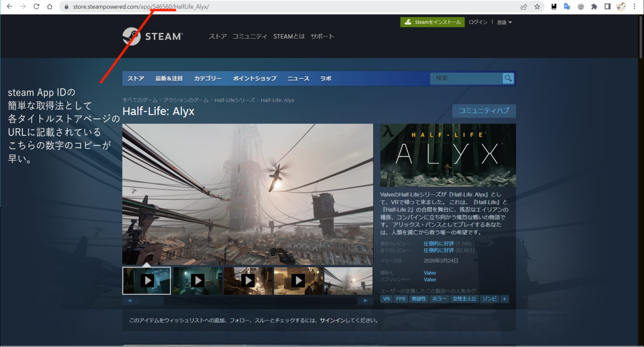Play the second trailer thumbnail
This screenshot has height=347, width=644.
(197, 281)
